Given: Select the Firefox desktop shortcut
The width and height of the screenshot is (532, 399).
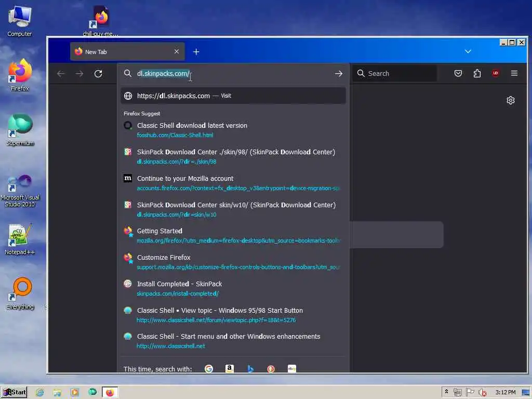Looking at the screenshot, I should [20, 75].
